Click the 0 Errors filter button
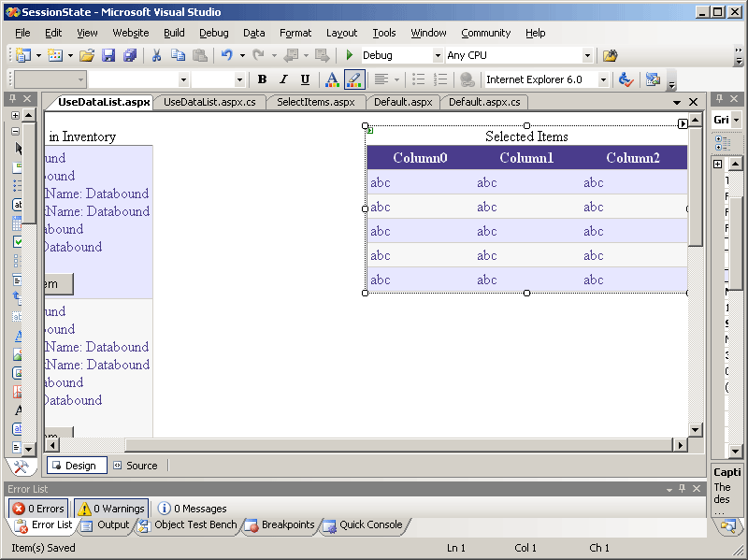 pyautogui.click(x=38, y=509)
